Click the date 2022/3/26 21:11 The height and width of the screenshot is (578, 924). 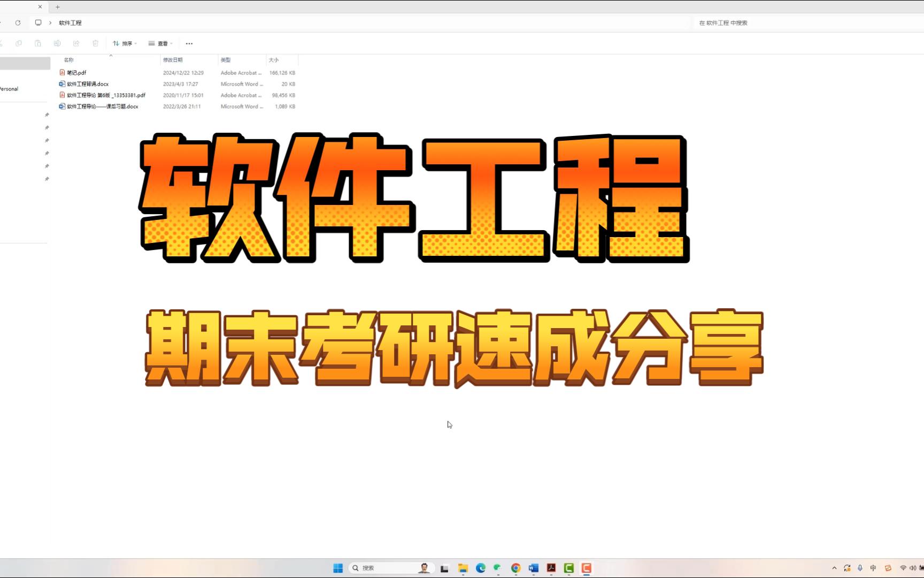(x=182, y=107)
